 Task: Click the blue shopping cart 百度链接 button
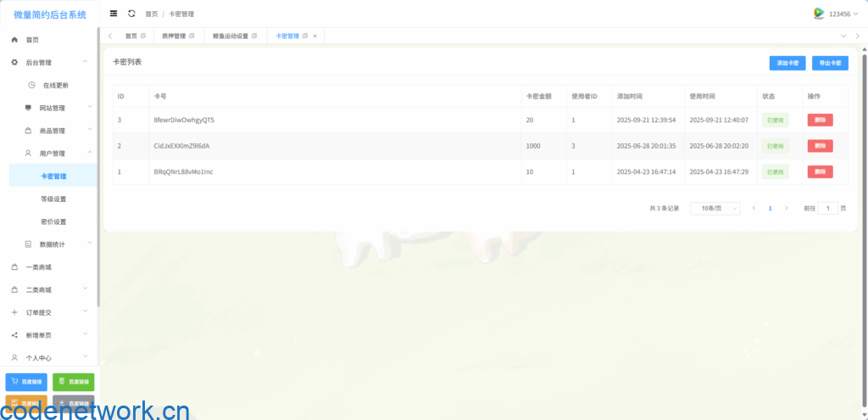coord(26,383)
